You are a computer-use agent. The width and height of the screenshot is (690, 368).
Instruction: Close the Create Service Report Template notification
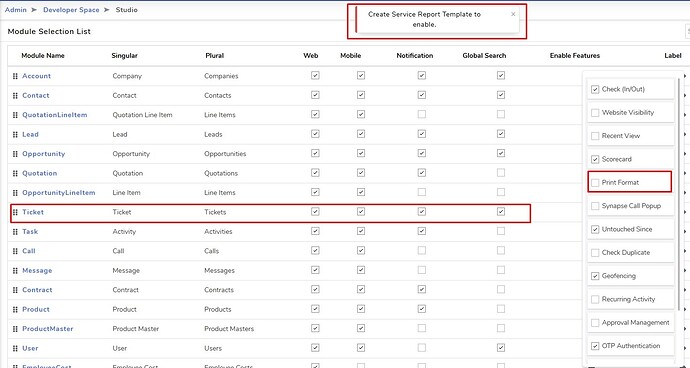tap(513, 14)
